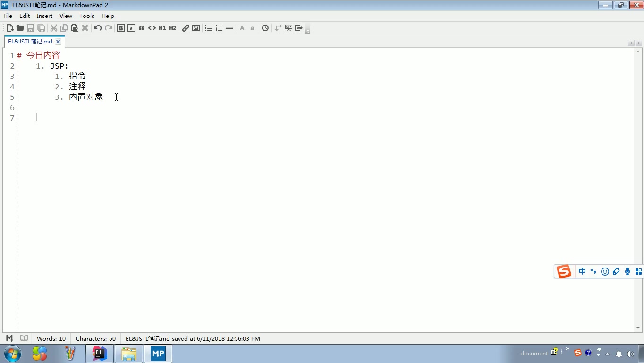Undo the last edit
This screenshot has width=644, height=363.
98,28
